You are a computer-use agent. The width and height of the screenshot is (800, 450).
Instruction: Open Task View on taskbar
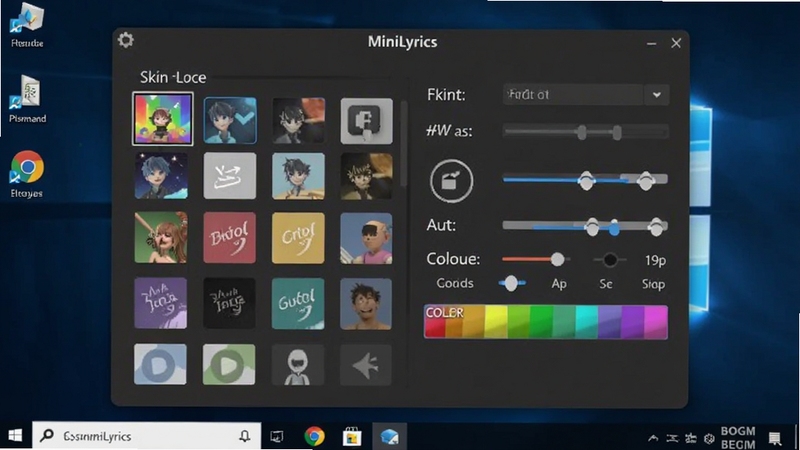tap(277, 437)
